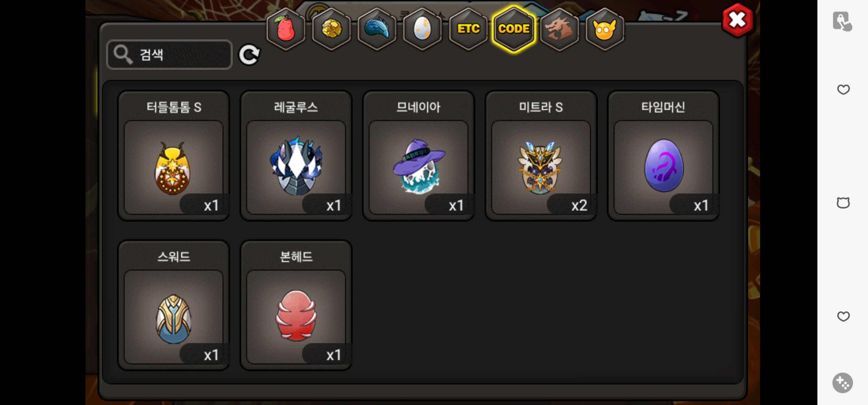Close the inventory with red X
This screenshot has height=405, width=868.
[738, 20]
